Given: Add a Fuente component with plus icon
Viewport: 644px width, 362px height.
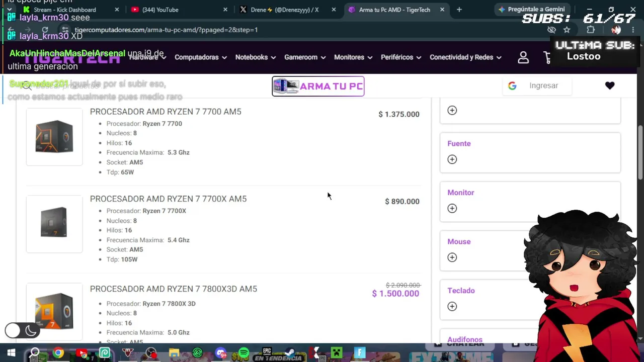Looking at the screenshot, I should point(452,159).
